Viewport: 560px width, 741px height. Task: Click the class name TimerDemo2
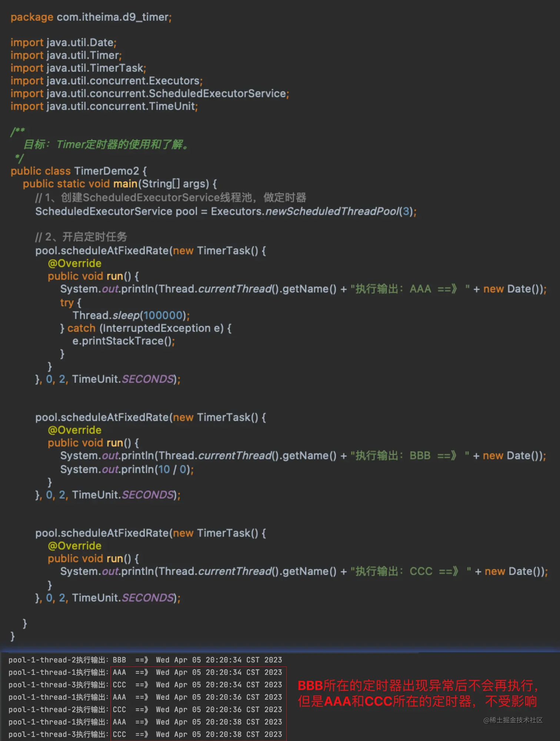[107, 171]
